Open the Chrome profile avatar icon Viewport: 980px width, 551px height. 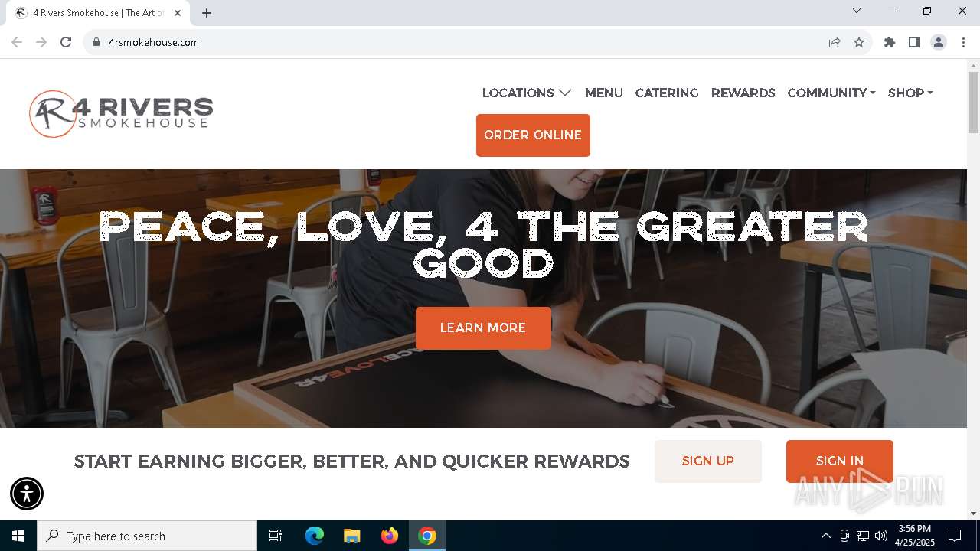point(939,42)
